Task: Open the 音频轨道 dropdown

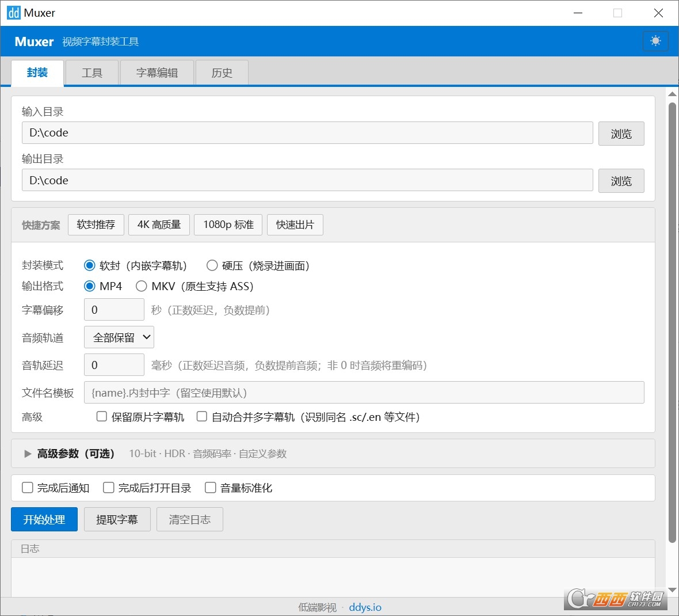Action: [119, 337]
